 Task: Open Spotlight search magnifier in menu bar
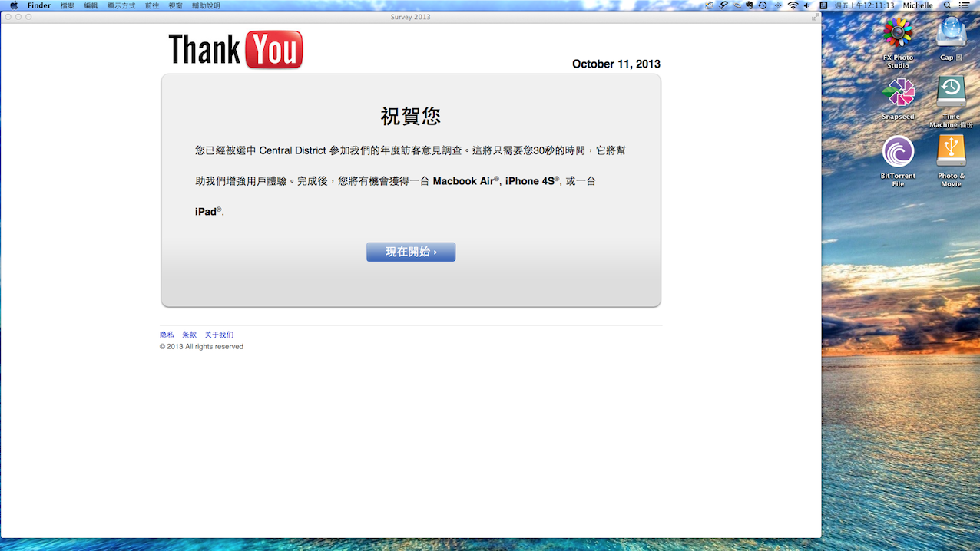(x=946, y=5)
